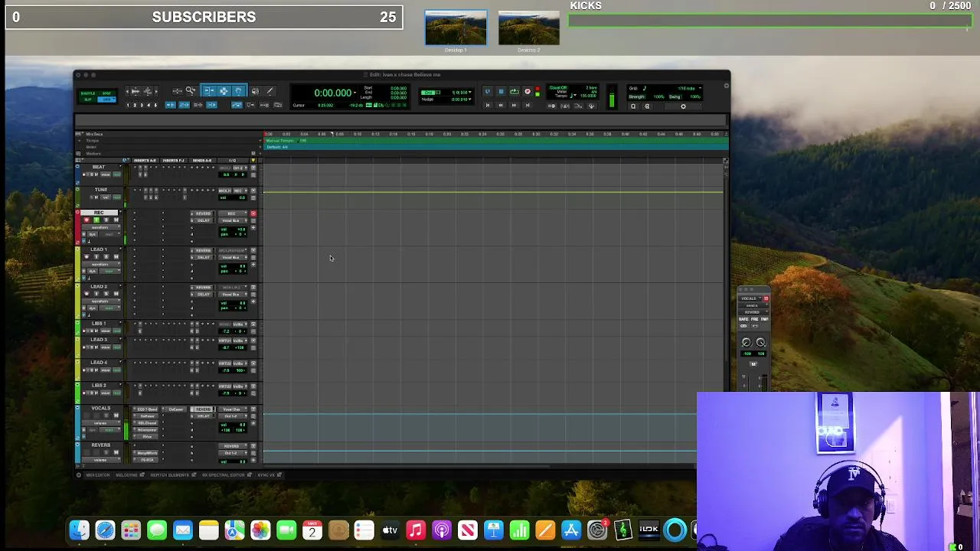
Task: Open the MIDI gear settings icon
Action: pos(683,106)
